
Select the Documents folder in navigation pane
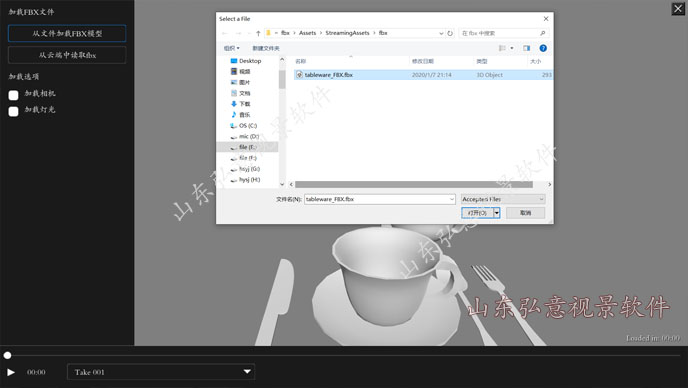coord(240,93)
